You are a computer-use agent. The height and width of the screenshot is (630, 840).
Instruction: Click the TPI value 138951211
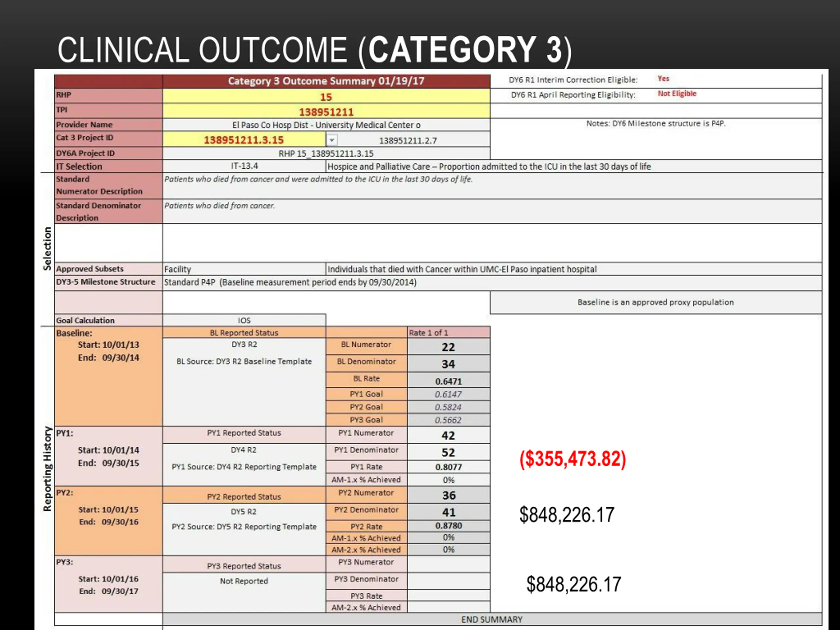click(x=326, y=112)
